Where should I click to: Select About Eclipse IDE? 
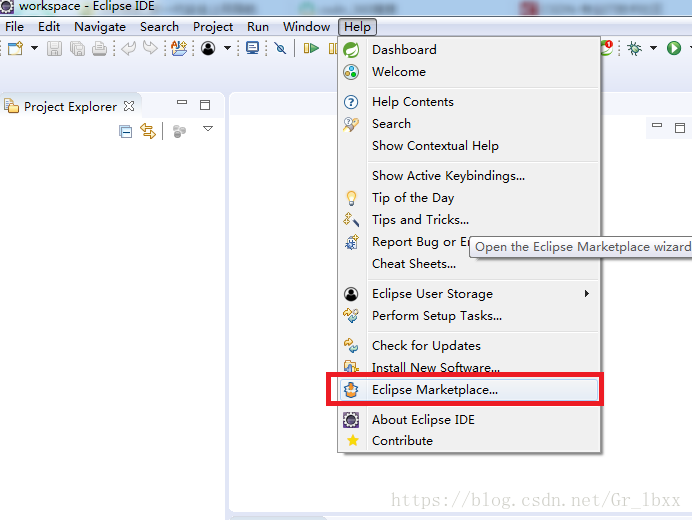pyautogui.click(x=469, y=420)
